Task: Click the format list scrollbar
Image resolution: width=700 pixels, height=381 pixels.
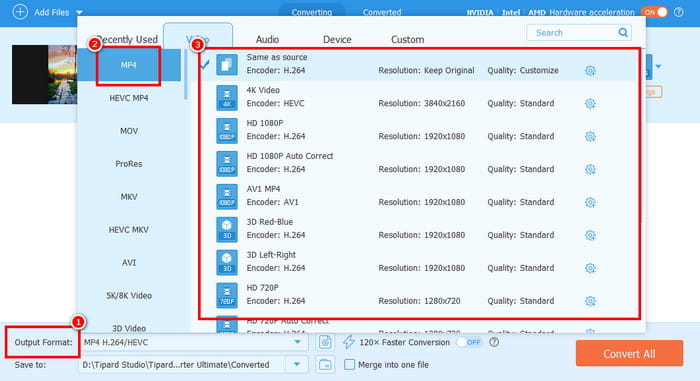Action: [186, 74]
